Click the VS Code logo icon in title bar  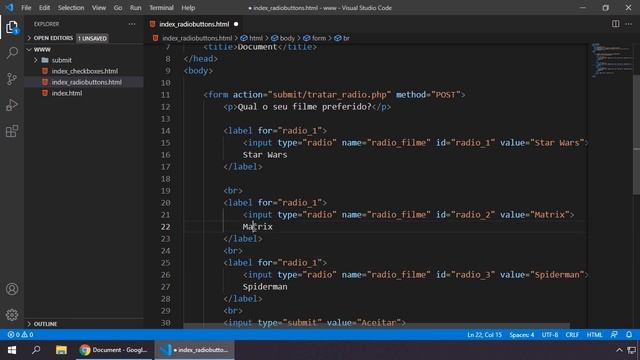click(x=9, y=8)
